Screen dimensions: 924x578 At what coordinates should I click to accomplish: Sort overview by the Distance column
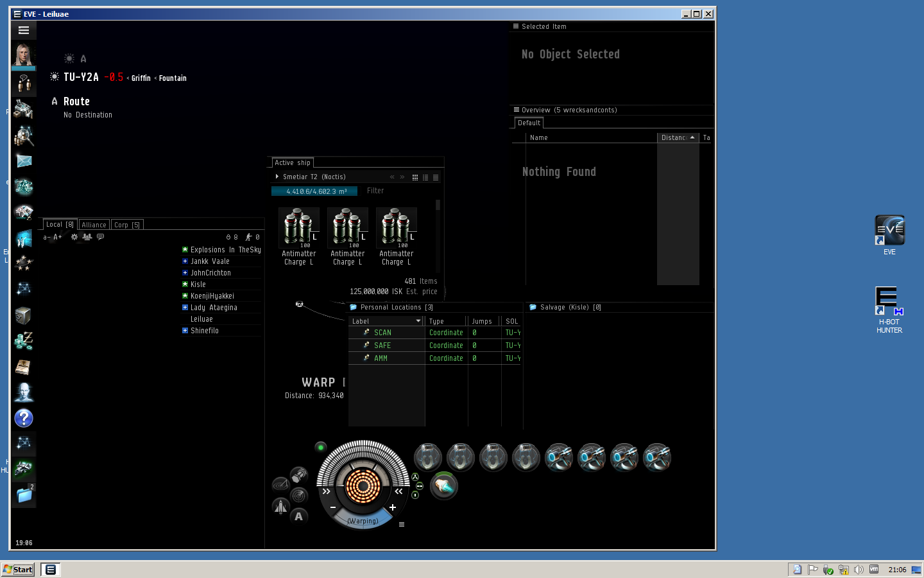pyautogui.click(x=678, y=137)
